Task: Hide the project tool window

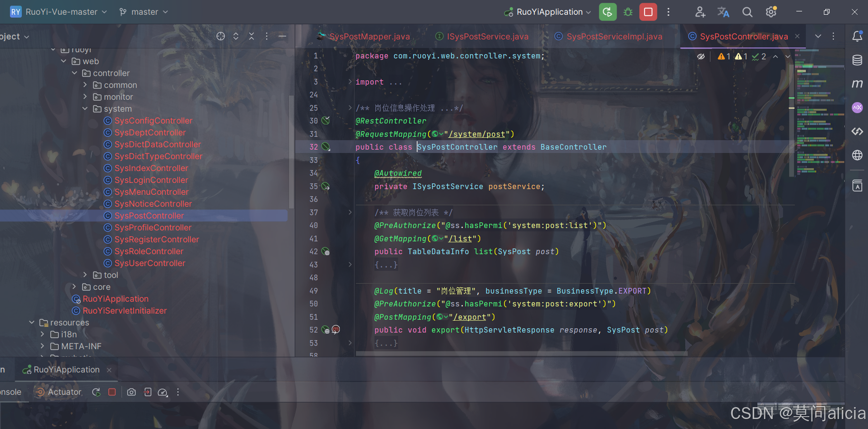Action: 282,36
